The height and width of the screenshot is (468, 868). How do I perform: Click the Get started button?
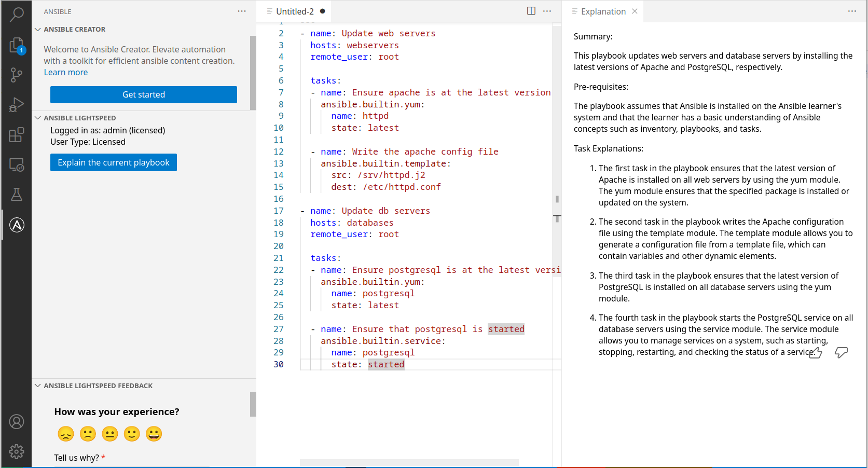tap(144, 95)
